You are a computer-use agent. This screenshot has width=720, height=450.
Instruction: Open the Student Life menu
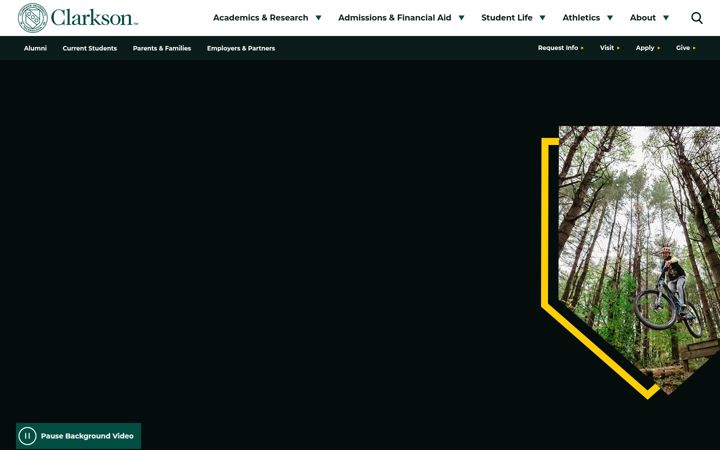(x=506, y=18)
